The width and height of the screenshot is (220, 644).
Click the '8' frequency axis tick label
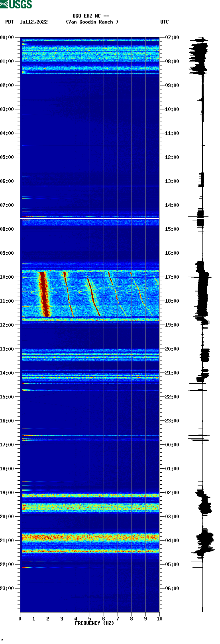pyautogui.click(x=132, y=619)
